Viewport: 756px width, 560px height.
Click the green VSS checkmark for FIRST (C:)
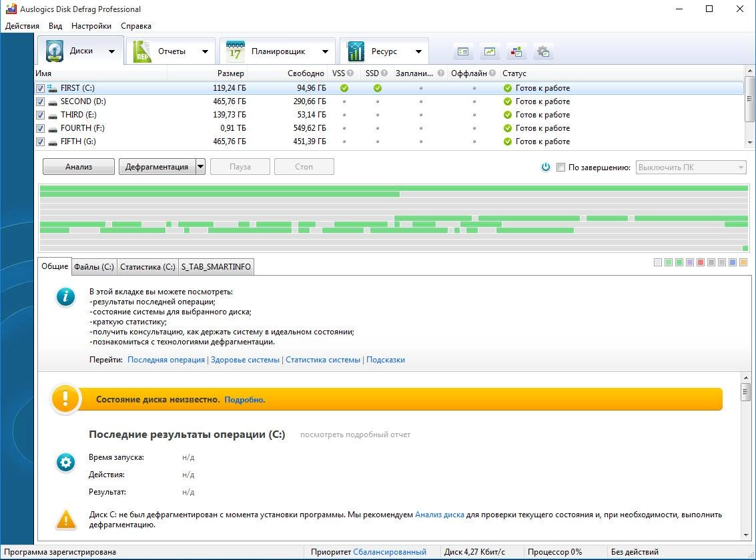click(344, 88)
